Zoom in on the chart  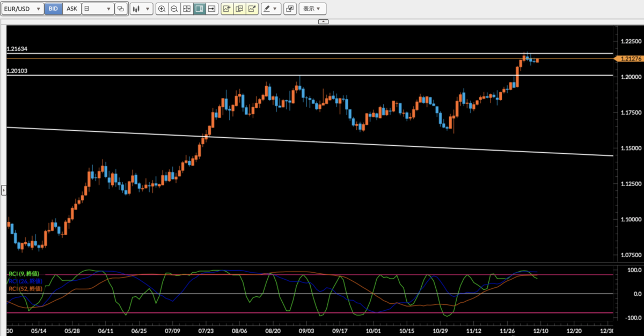coord(162,9)
